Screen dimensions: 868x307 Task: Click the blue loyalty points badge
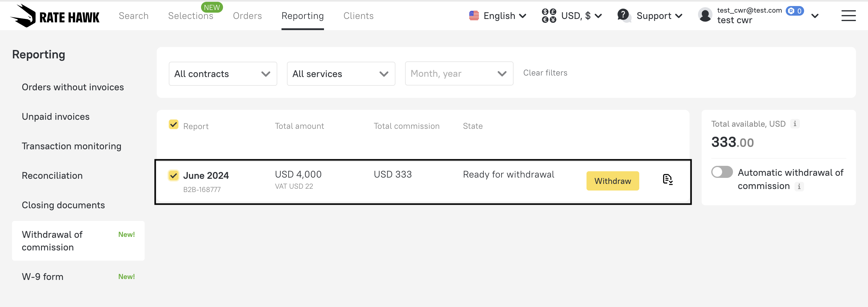(794, 11)
